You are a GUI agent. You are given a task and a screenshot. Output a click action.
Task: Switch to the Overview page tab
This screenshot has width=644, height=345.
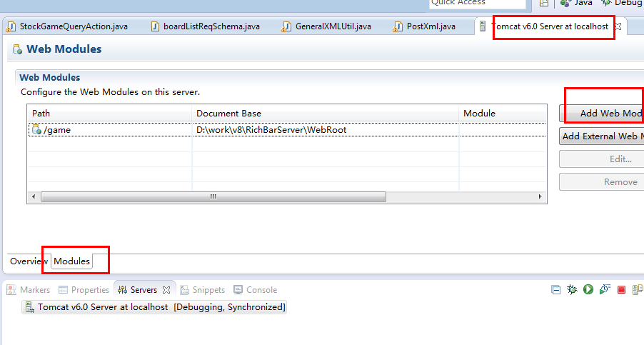[x=29, y=261]
